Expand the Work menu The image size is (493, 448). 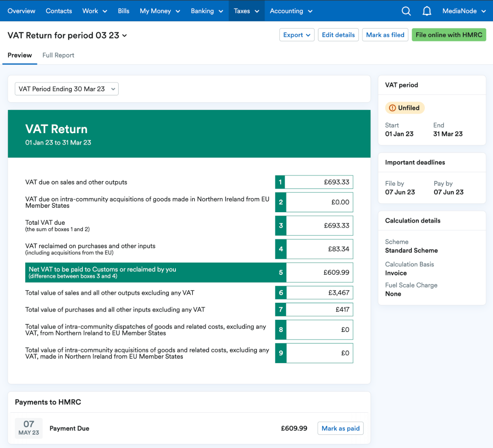(95, 11)
